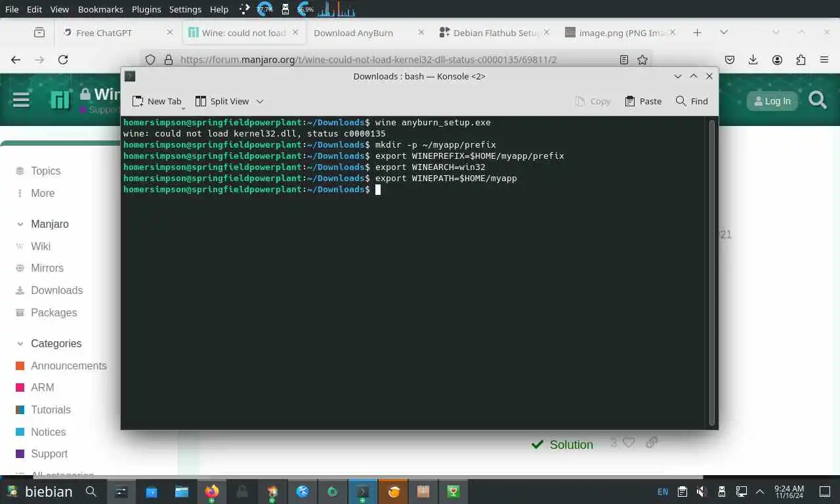This screenshot has width=840, height=504.
Task: Open the Edit menu
Action: pos(34,9)
